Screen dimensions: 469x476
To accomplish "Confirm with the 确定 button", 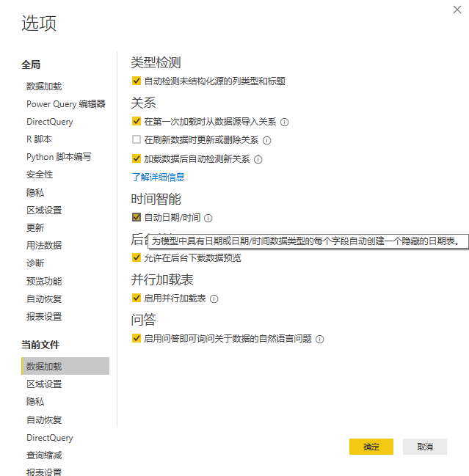I will (x=371, y=447).
